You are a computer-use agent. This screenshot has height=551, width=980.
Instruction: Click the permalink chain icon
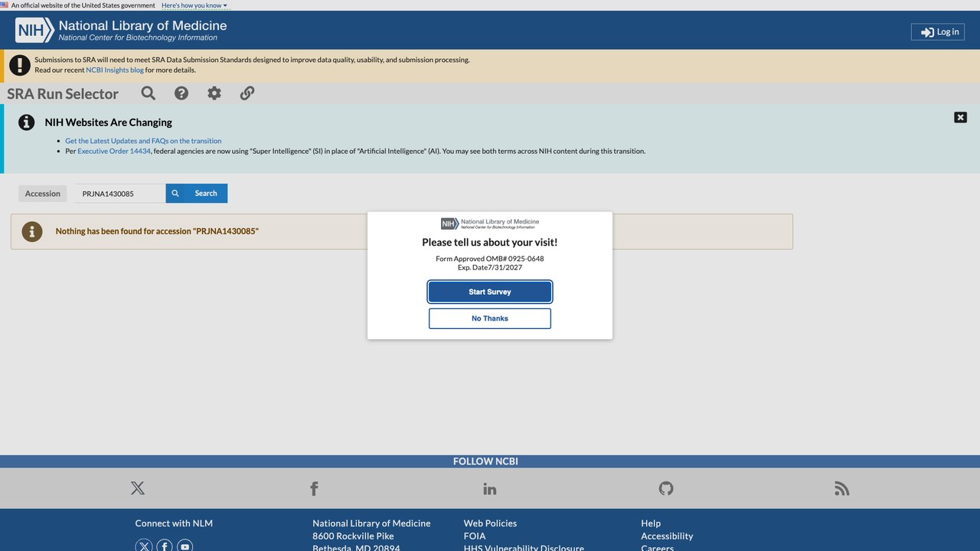(x=247, y=93)
